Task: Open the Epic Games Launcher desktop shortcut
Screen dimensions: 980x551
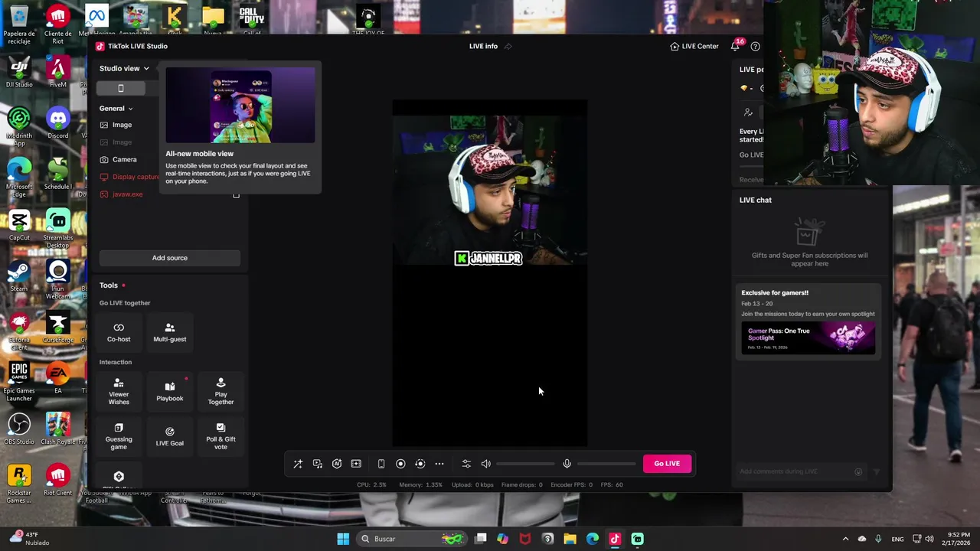Action: click(19, 382)
